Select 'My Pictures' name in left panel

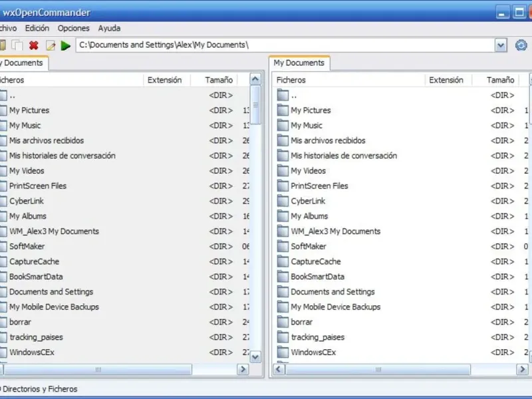coord(29,110)
